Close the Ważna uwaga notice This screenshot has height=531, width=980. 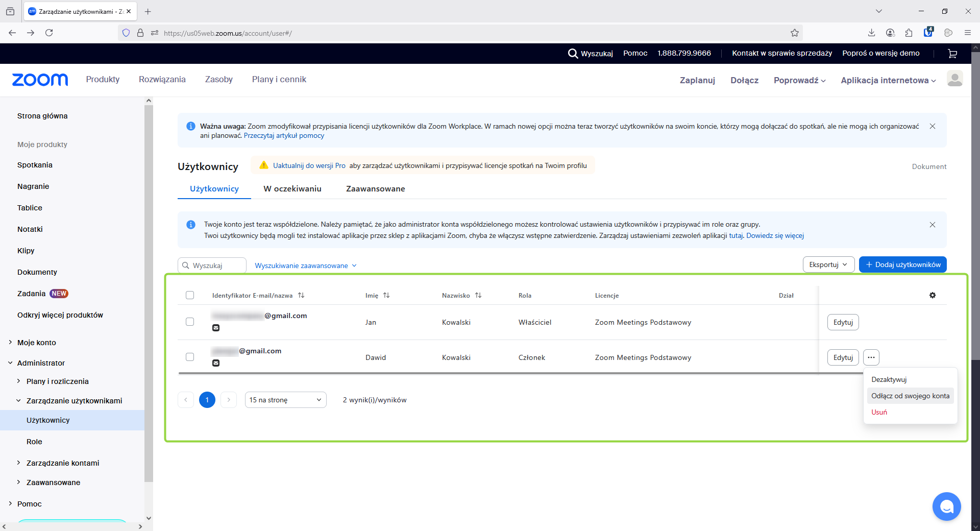(933, 126)
